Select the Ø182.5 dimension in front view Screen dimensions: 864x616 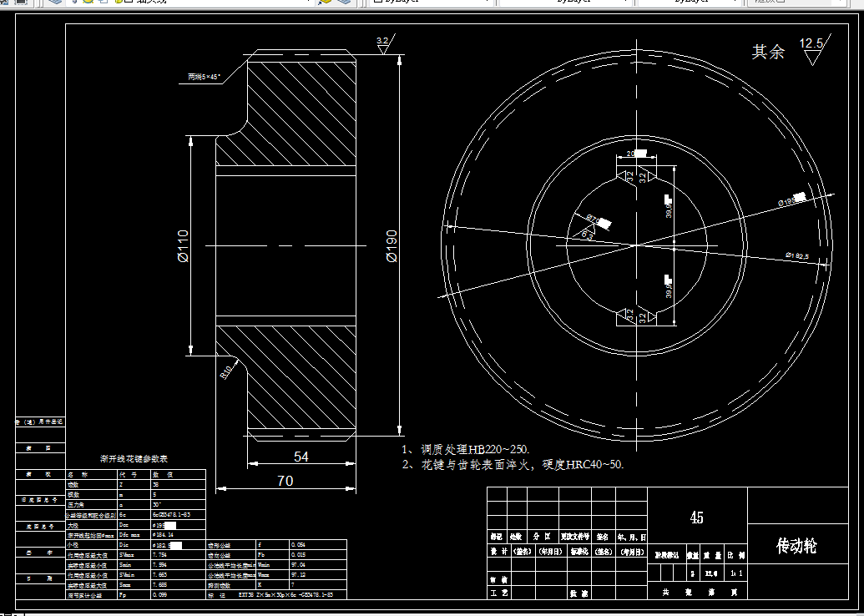(796, 255)
